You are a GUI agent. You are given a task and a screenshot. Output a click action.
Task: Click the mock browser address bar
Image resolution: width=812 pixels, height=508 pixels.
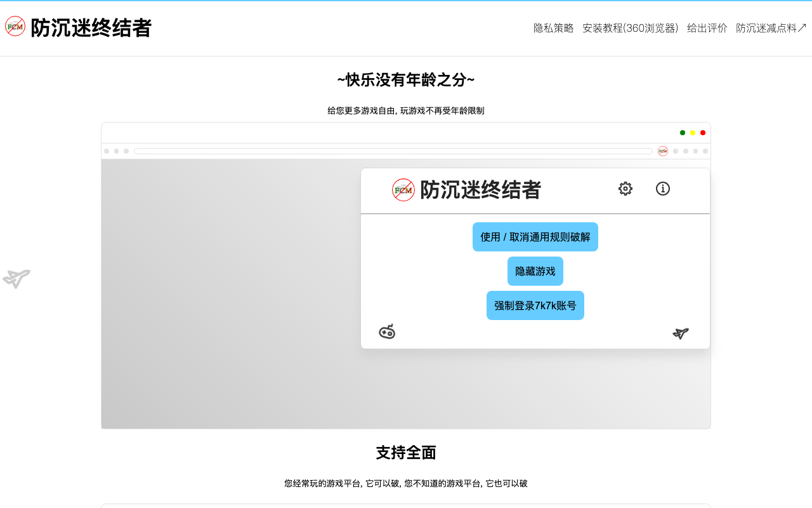(x=393, y=151)
